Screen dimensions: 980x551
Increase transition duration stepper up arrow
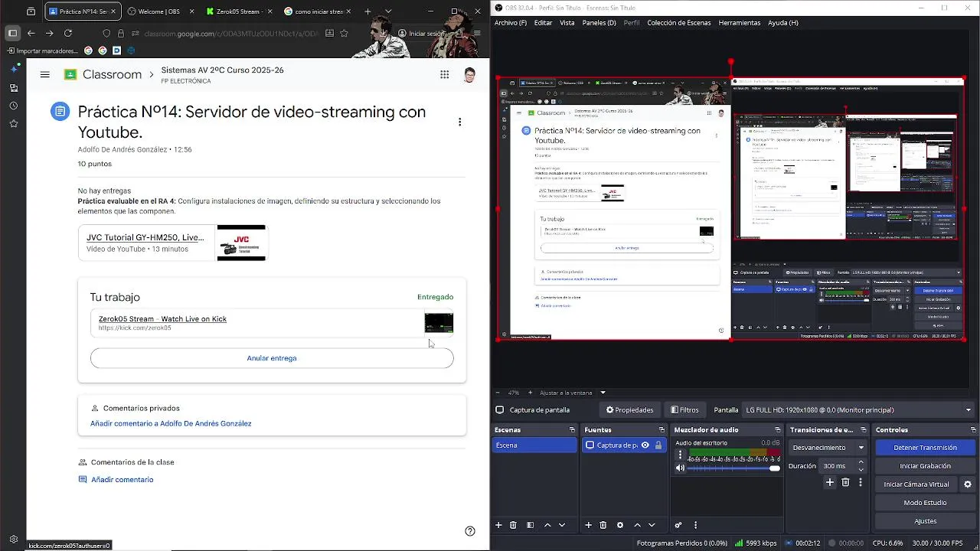tap(861, 462)
